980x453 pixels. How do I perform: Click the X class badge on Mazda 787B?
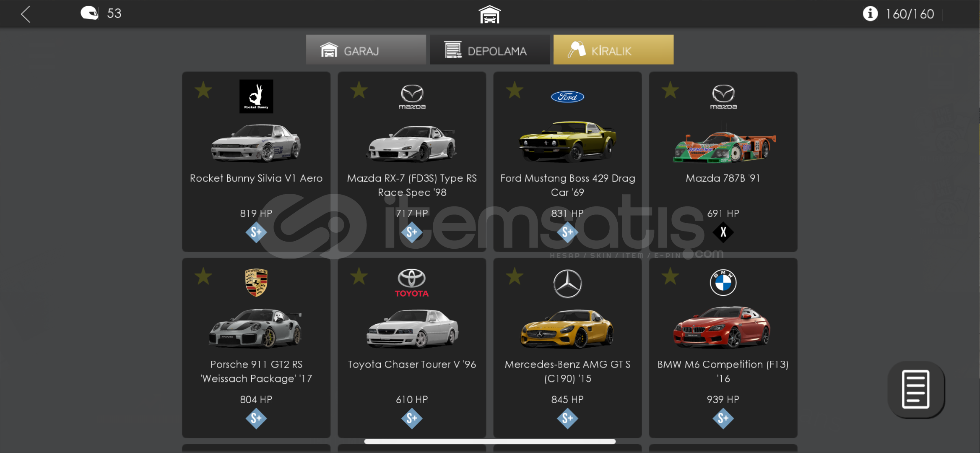click(723, 232)
